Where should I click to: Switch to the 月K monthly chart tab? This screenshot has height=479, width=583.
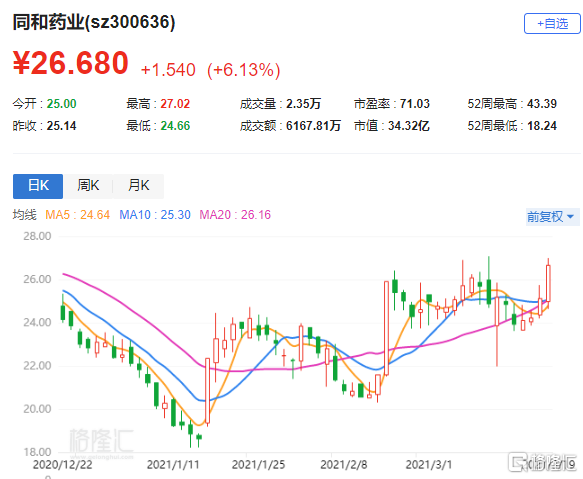click(138, 186)
